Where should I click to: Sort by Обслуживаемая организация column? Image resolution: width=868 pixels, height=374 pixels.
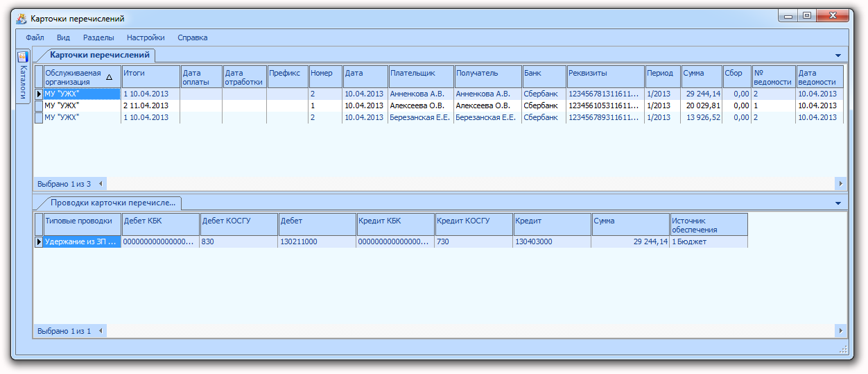(83, 77)
